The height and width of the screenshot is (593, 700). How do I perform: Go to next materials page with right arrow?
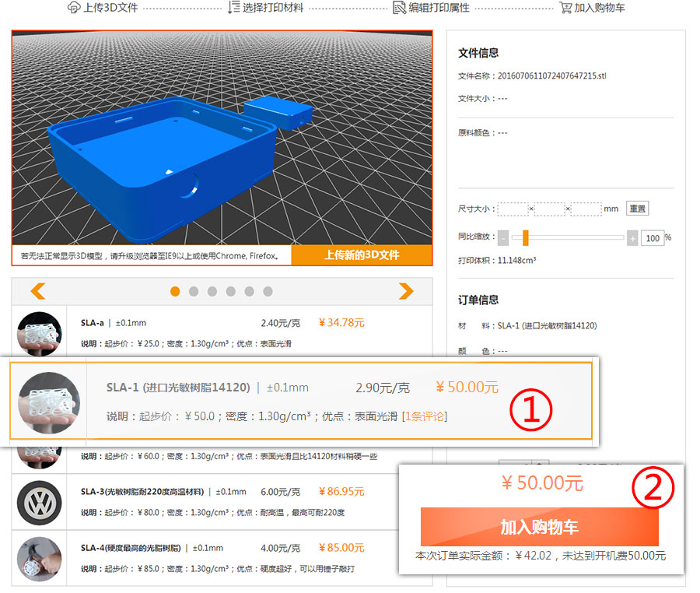coord(405,291)
